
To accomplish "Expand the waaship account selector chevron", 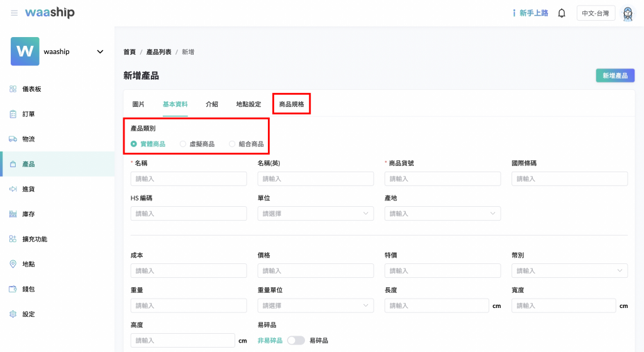I will [100, 52].
